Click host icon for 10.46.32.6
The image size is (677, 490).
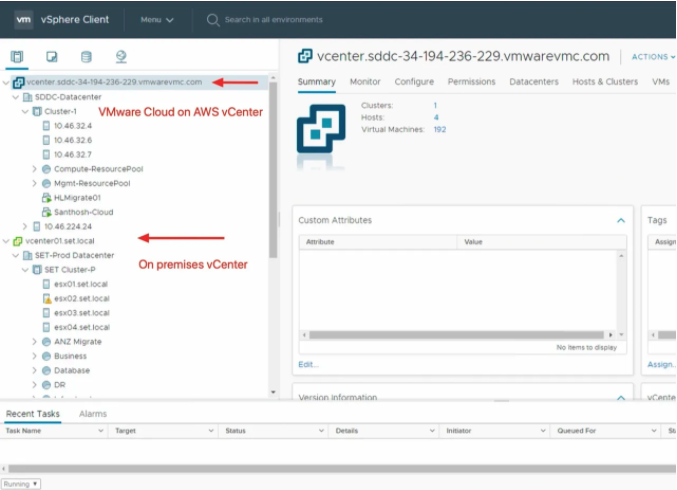(46, 140)
